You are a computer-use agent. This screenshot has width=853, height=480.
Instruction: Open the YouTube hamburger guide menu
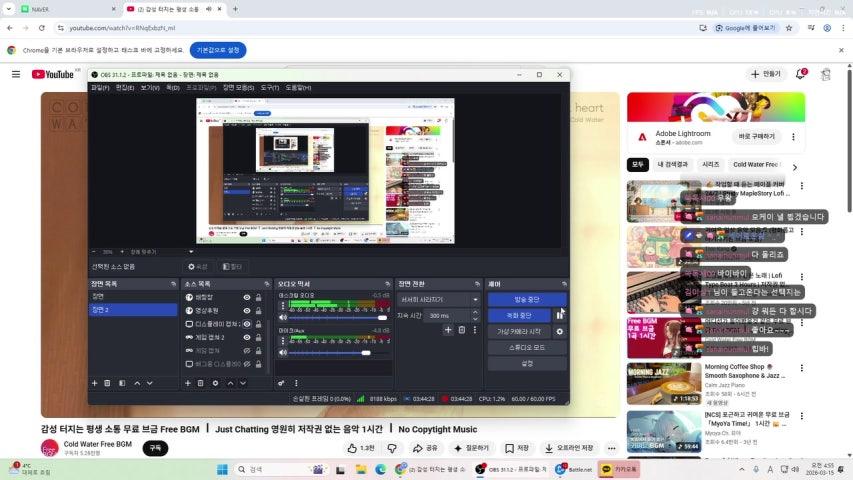point(16,74)
